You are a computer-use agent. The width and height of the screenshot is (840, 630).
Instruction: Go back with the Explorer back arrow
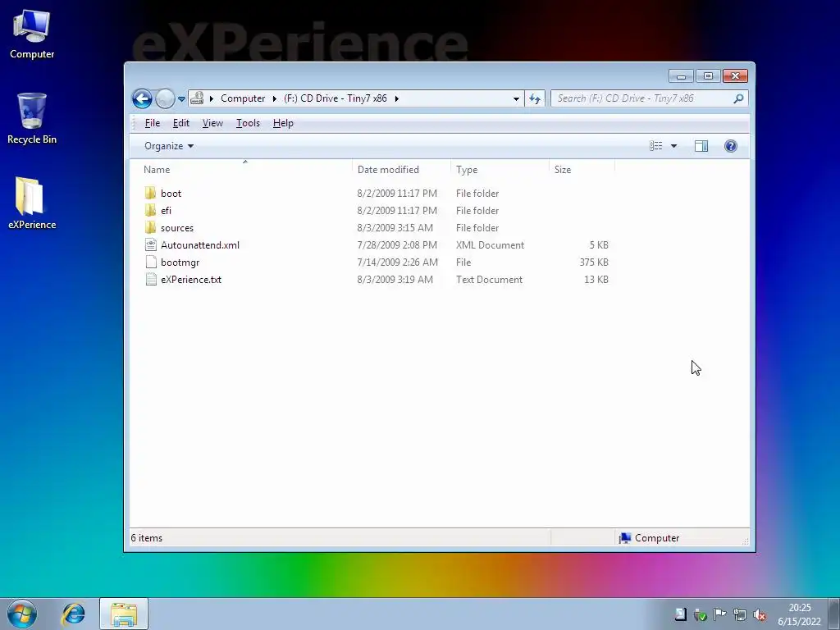(142, 98)
